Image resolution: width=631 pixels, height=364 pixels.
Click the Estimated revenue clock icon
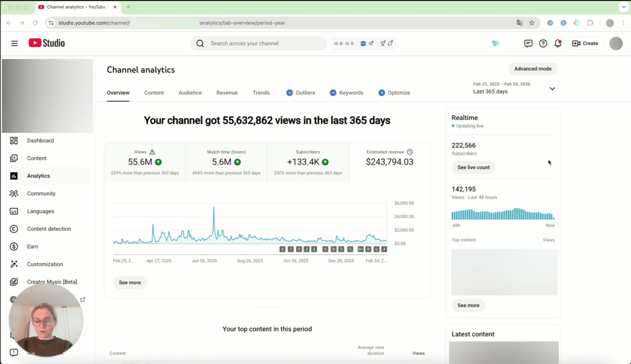pyautogui.click(x=410, y=152)
